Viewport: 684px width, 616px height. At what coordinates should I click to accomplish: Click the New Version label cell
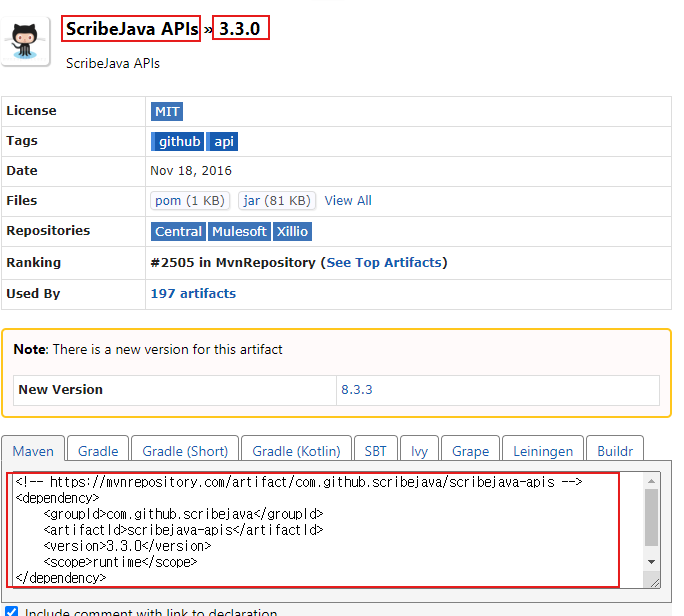tap(174, 390)
